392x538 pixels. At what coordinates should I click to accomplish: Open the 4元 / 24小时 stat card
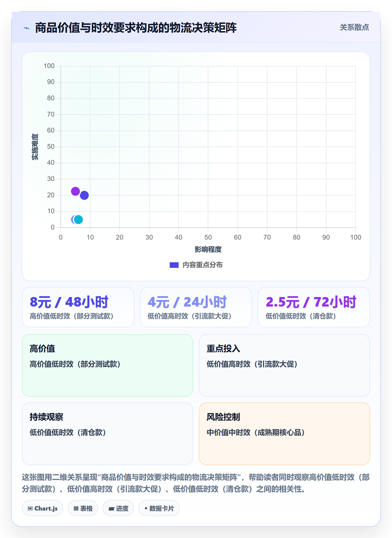click(x=196, y=307)
